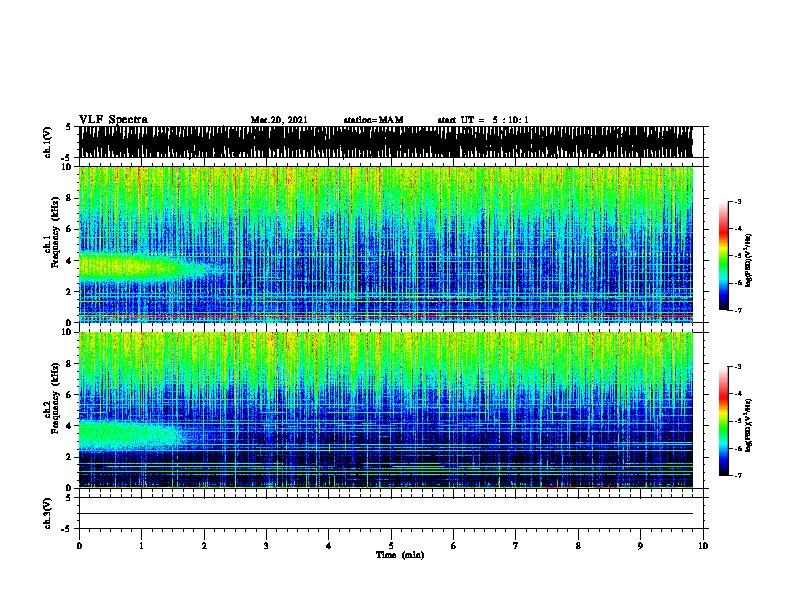The image size is (792, 612).
Task: Select the date label "Mar.20, 2021"
Action: point(279,120)
